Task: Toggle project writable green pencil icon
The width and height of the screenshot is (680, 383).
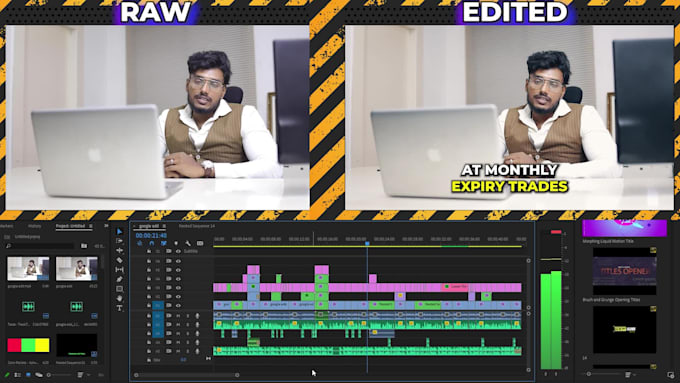Action: point(7,375)
